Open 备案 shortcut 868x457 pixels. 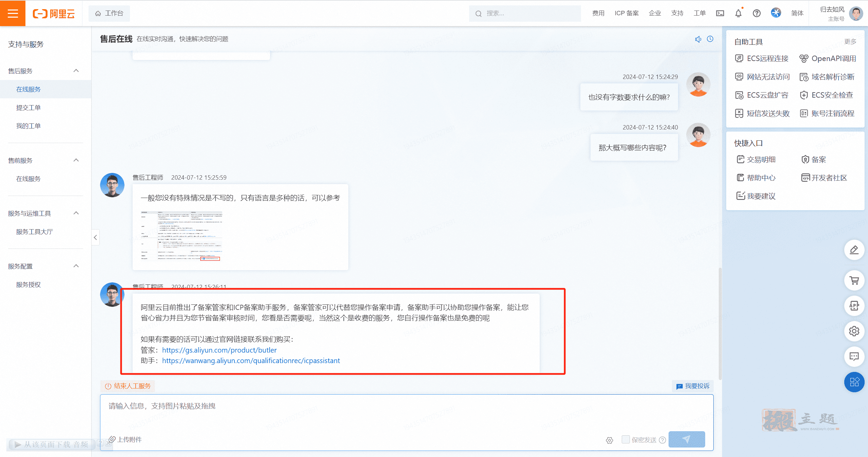tap(814, 159)
